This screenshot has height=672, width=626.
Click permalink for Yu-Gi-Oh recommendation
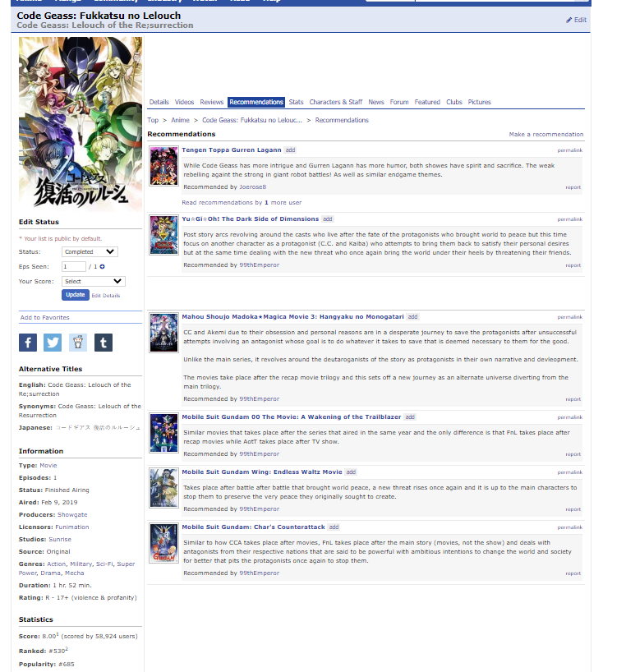coord(570,219)
